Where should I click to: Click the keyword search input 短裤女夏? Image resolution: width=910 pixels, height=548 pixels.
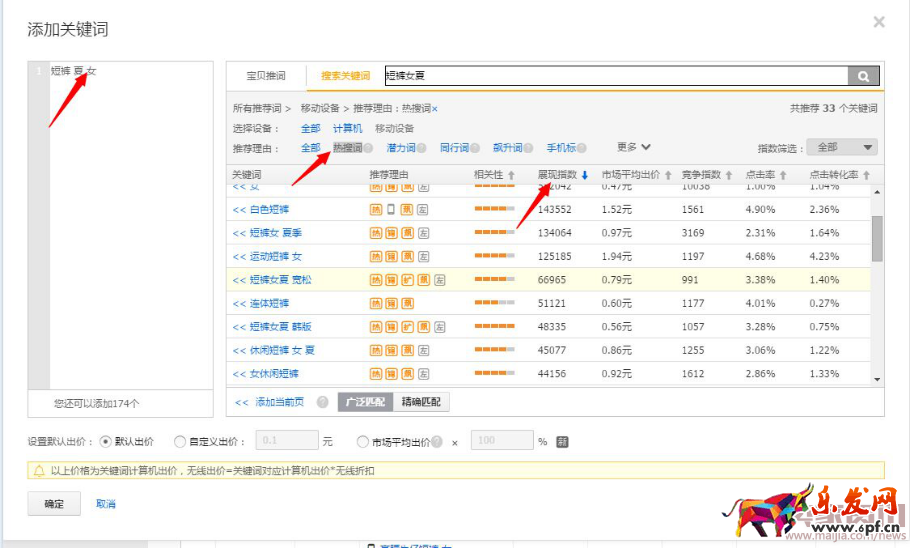(x=616, y=76)
